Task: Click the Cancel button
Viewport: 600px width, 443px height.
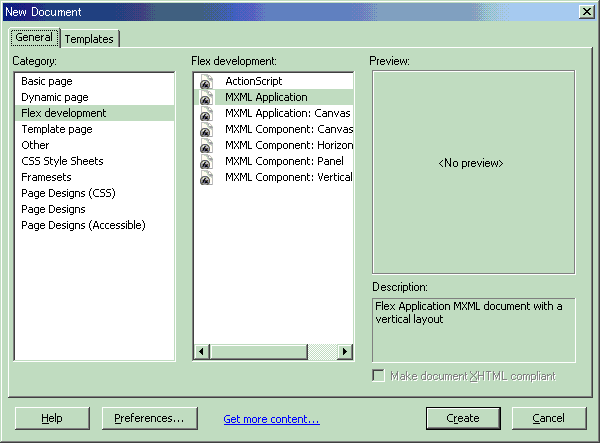Action: click(x=549, y=418)
